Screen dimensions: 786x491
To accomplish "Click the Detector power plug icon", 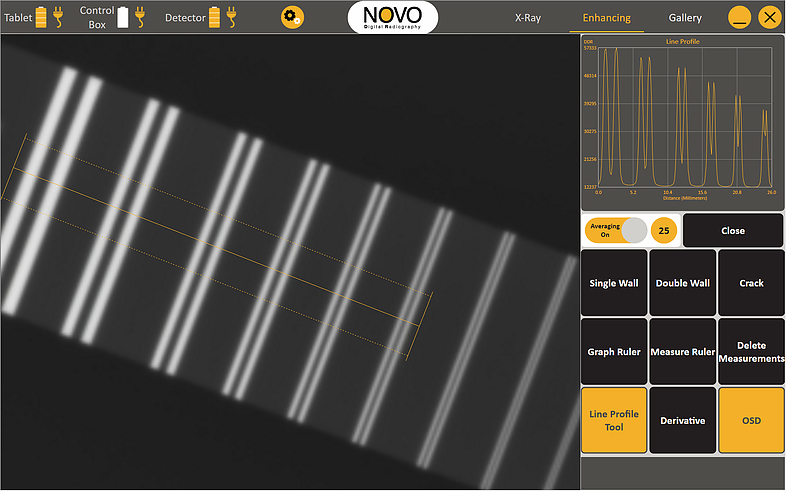I will tap(232, 18).
